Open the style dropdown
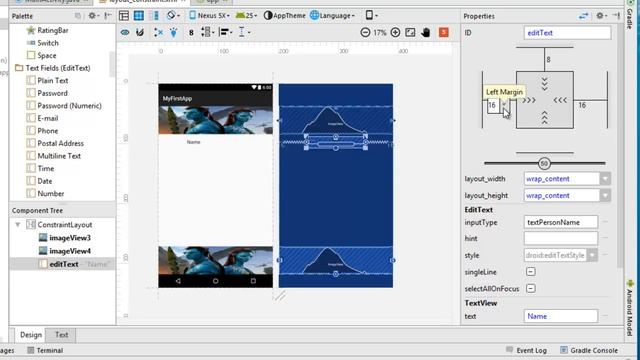This screenshot has height=360, width=640. pos(592,256)
